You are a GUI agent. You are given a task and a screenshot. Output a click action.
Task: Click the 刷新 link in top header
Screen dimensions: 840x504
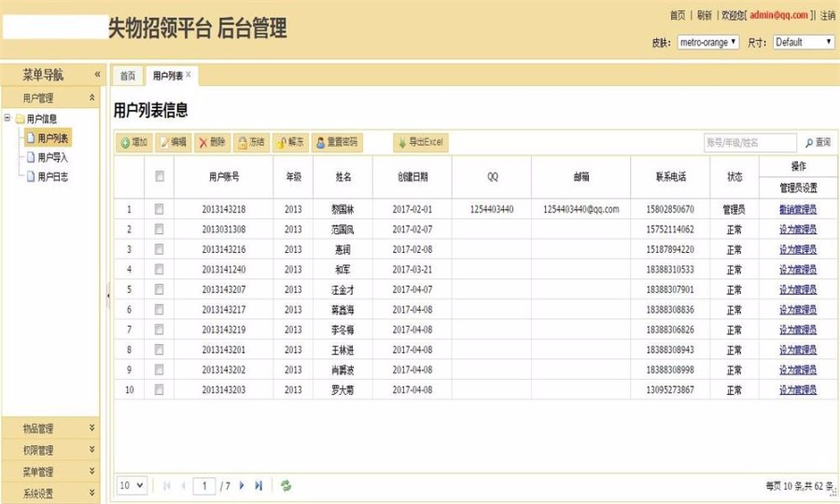(x=705, y=16)
